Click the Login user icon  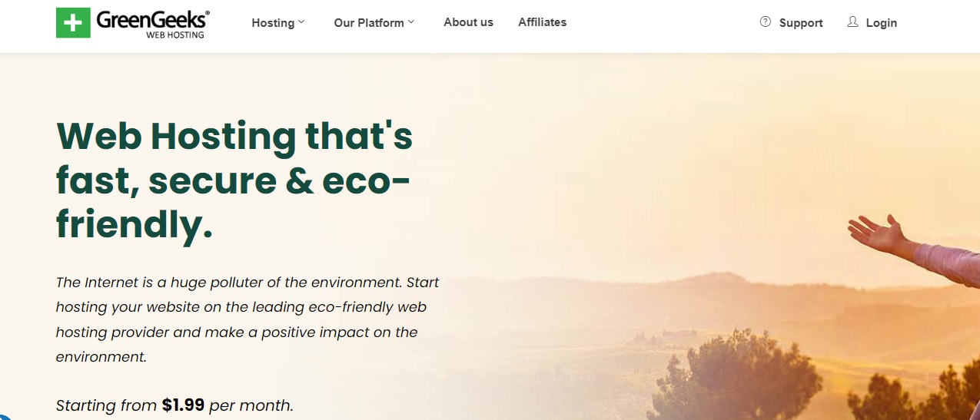(x=852, y=22)
